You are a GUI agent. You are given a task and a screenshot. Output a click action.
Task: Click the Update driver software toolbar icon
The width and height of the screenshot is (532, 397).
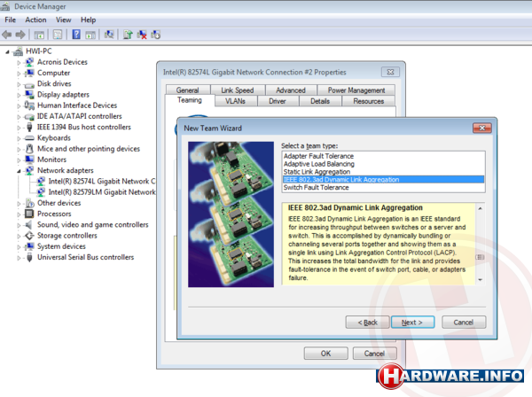(x=128, y=35)
